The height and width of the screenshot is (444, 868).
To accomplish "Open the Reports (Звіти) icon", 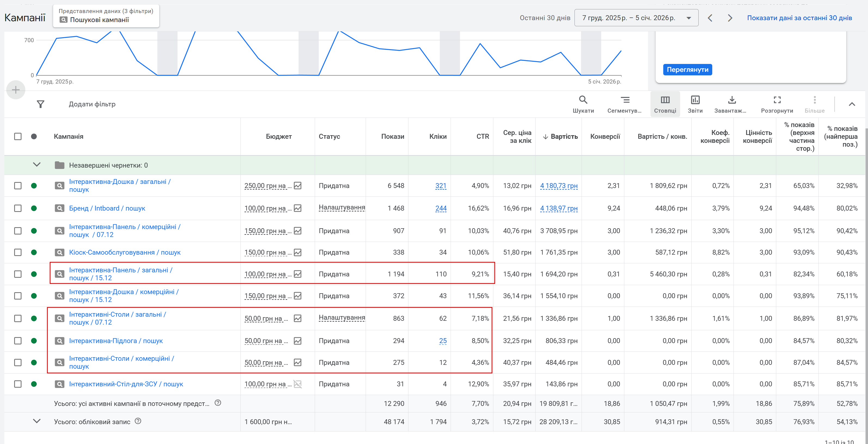I will [695, 100].
